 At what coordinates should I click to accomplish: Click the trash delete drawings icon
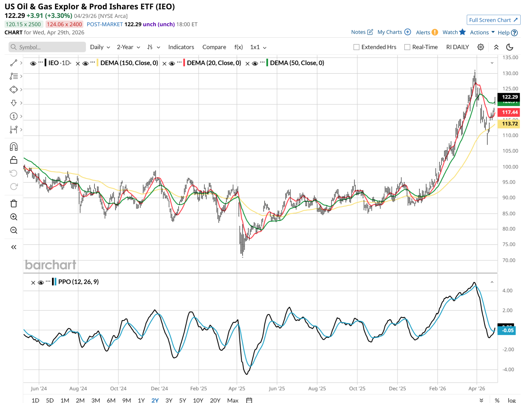(14, 204)
